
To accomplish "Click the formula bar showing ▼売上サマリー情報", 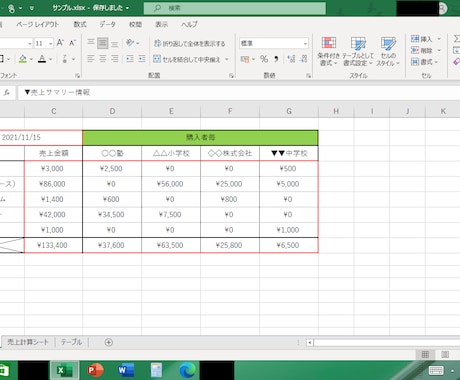I will coord(239,92).
